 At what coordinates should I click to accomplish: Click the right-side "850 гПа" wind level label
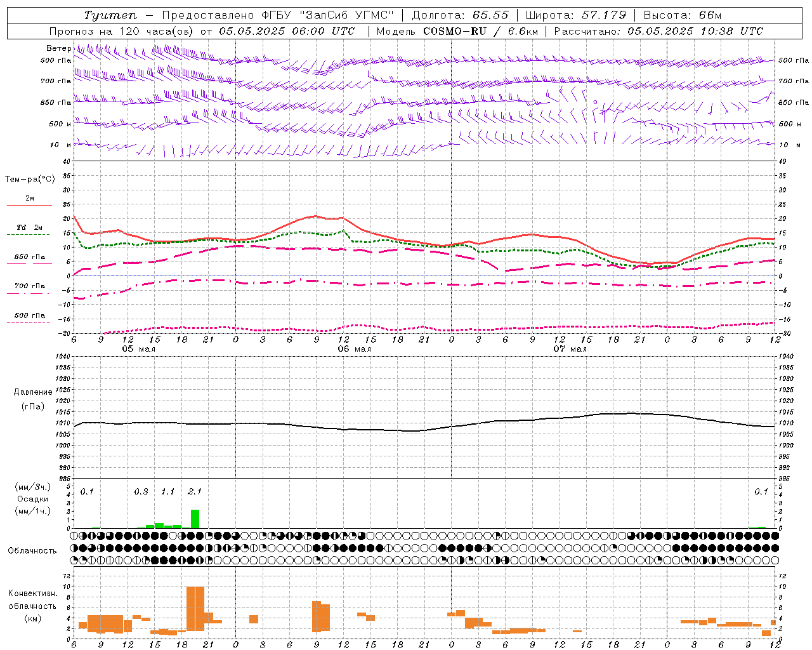[794, 102]
